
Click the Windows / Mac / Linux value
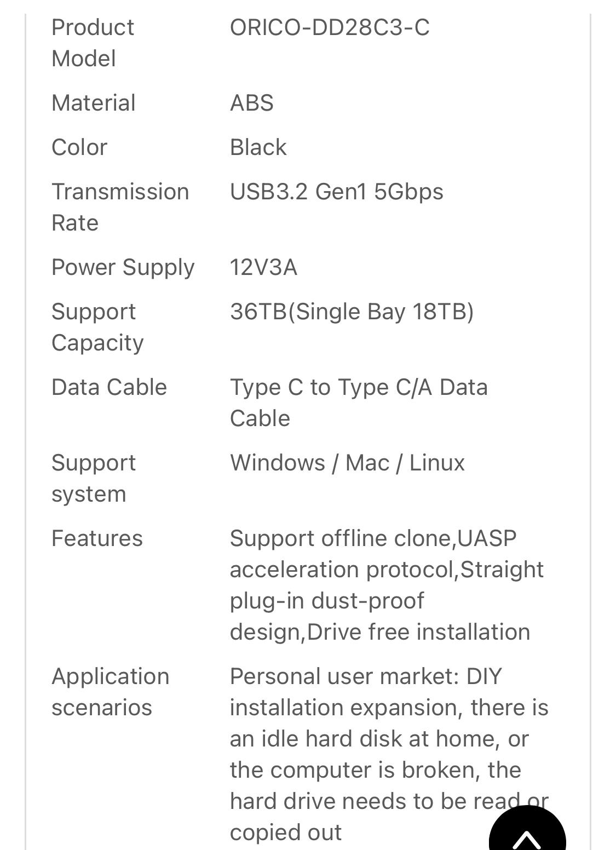click(x=347, y=463)
